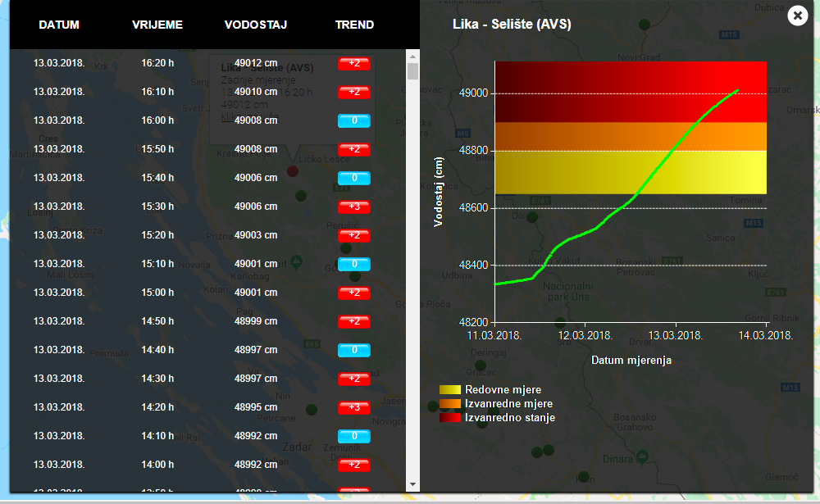Screen dimensions: 820x504
Task: Sort by the DATUM column header
Action: 59,25
